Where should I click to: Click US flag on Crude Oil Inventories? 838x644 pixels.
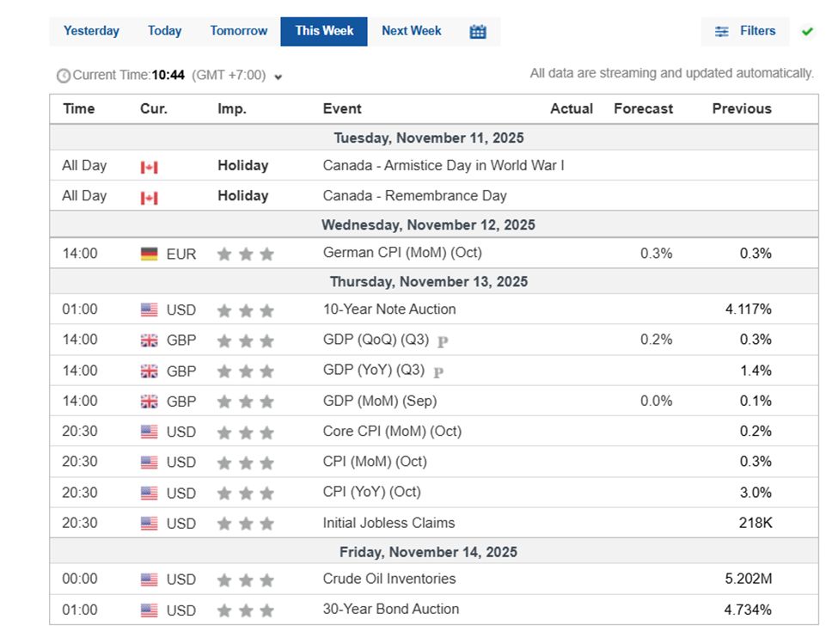pyautogui.click(x=150, y=580)
